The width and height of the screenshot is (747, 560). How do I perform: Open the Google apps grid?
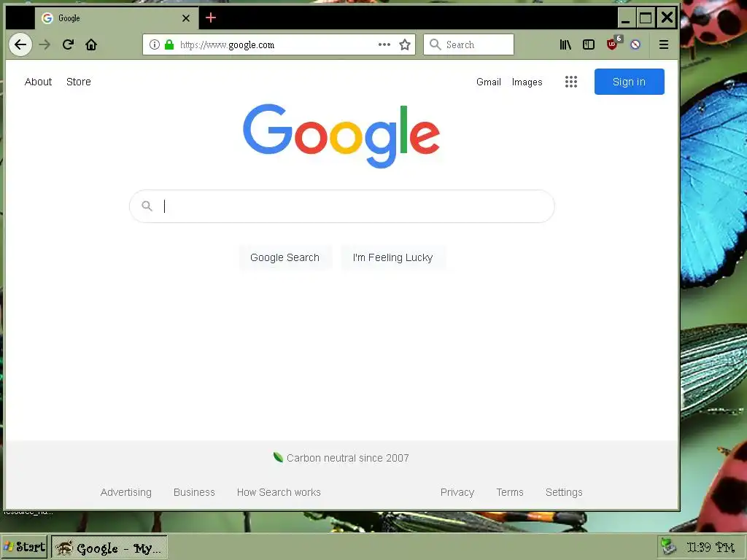pos(571,82)
